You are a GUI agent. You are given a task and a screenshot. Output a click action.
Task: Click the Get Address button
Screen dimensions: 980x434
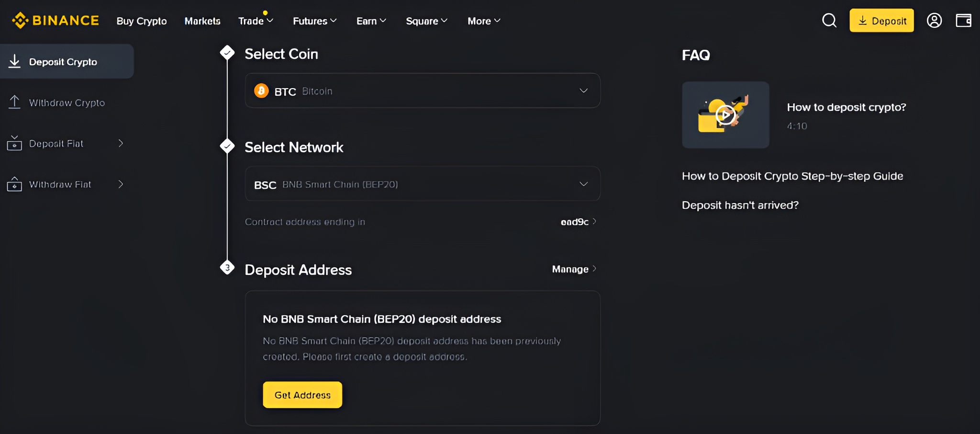pyautogui.click(x=302, y=394)
